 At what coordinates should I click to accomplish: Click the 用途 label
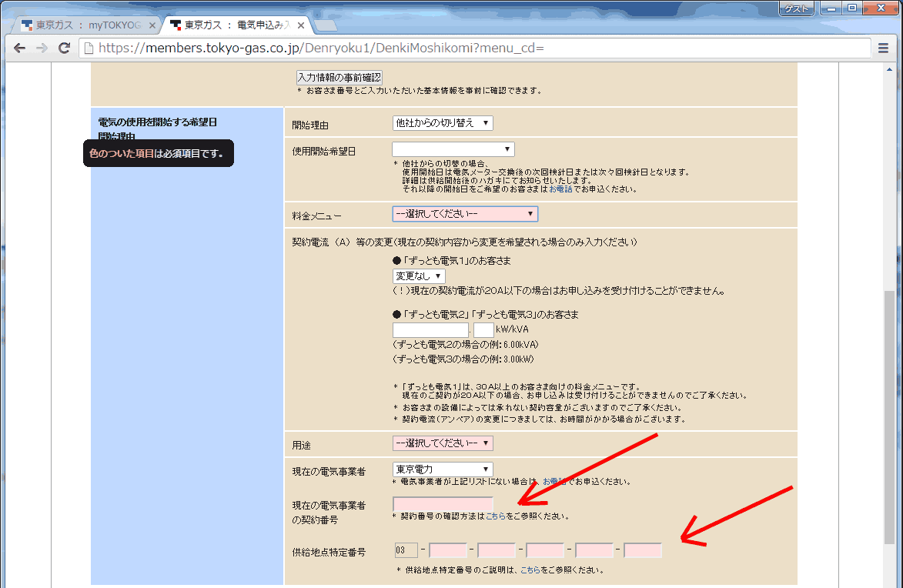[301, 445]
